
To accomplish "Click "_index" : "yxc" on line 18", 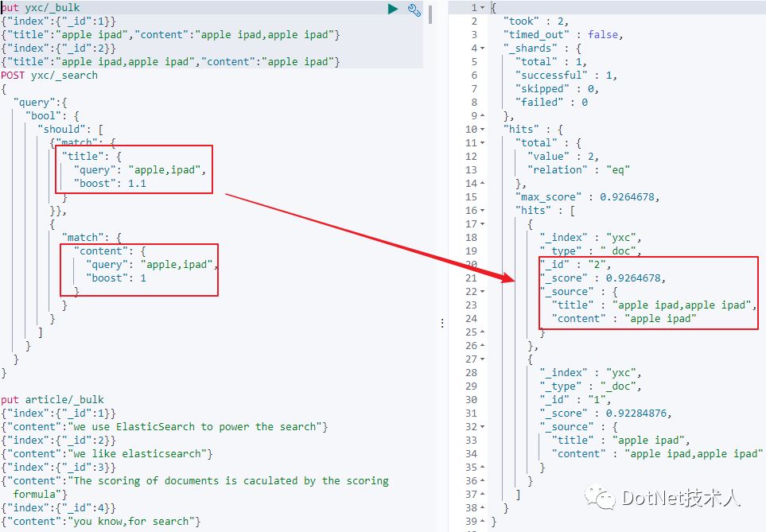I will point(591,238).
